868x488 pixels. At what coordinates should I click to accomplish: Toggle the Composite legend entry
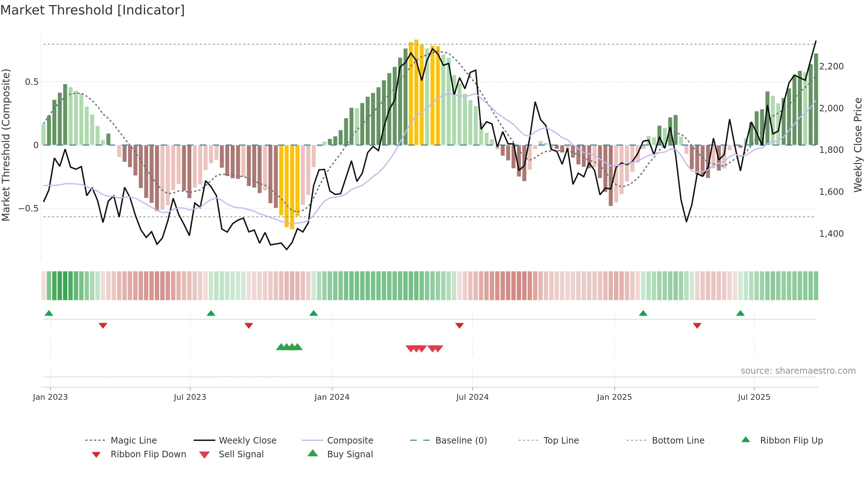(x=338, y=440)
